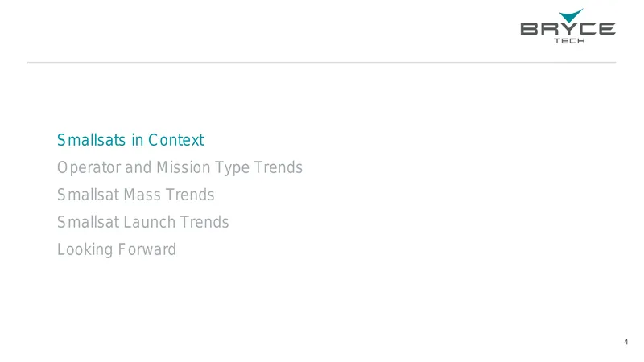Click the BRYCE wordmark in the logo
Viewport: 644px width, 362px height.
568,29
